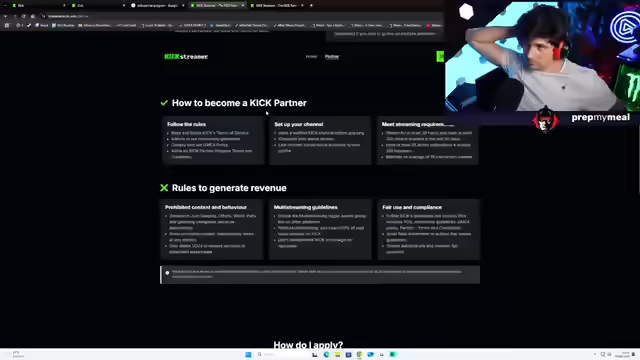
Task: Open File Explorer from the taskbar
Action: click(x=337, y=354)
